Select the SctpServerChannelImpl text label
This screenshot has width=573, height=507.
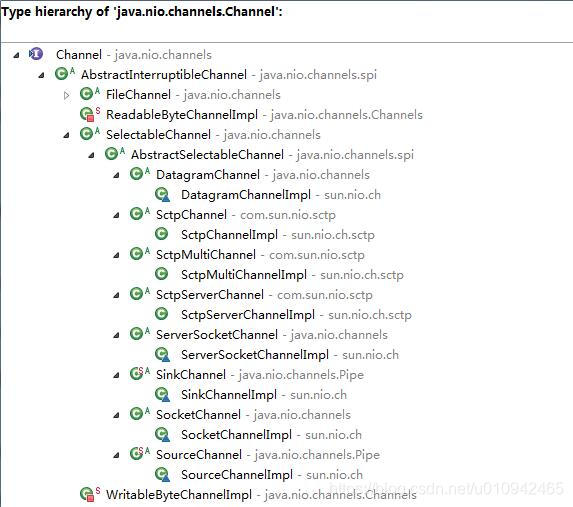pyautogui.click(x=248, y=315)
